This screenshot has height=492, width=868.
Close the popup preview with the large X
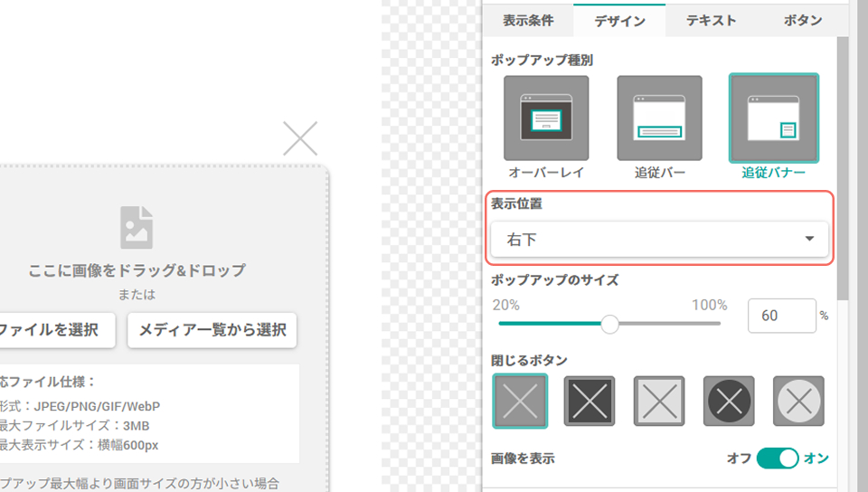tap(300, 138)
